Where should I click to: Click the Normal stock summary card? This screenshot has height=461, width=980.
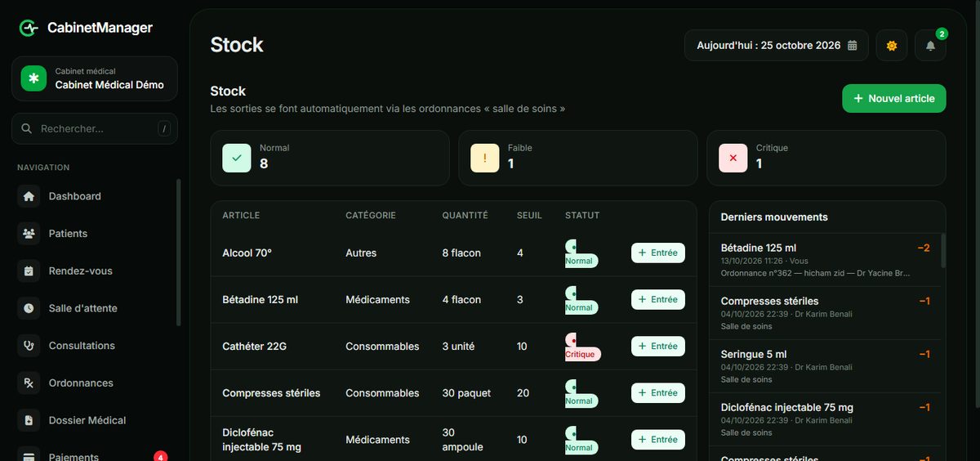pos(330,158)
